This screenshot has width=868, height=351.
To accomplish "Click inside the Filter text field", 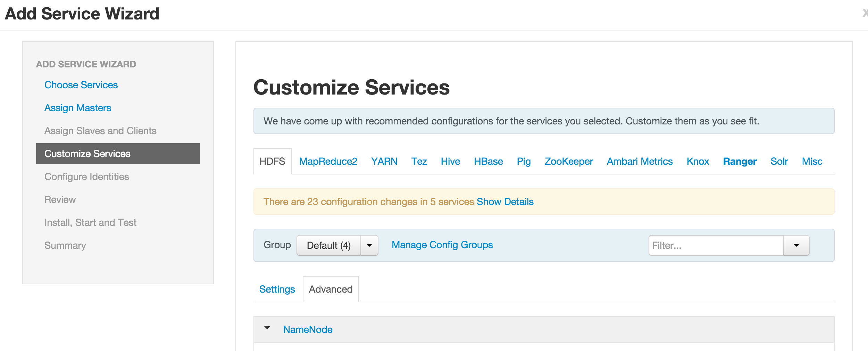I will click(x=716, y=245).
